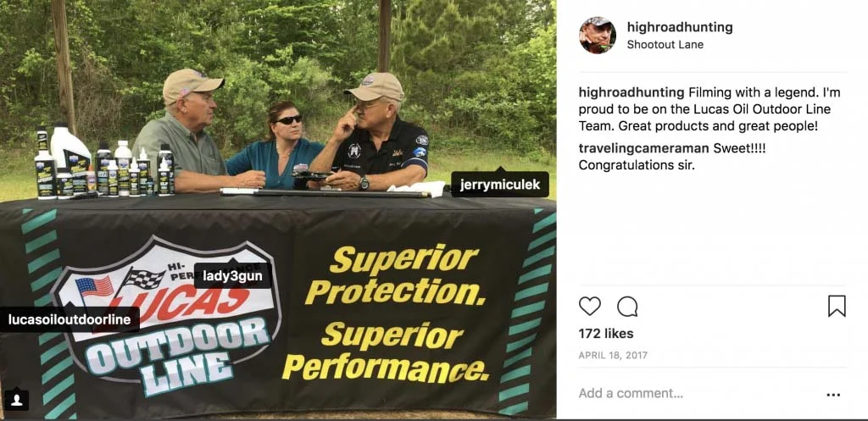Open the jerrymiculek photo tag

[x=500, y=184]
